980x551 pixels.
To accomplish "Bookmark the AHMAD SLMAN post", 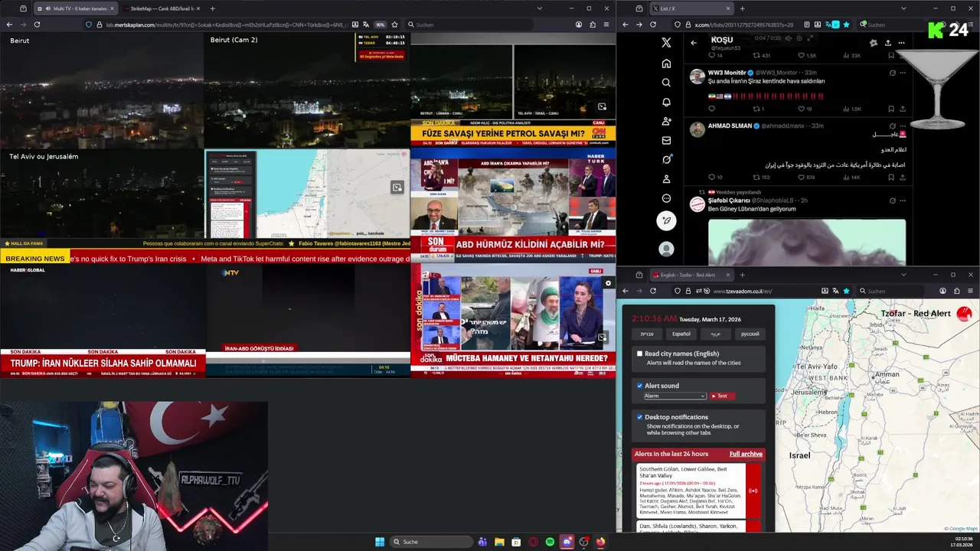I will click(891, 177).
